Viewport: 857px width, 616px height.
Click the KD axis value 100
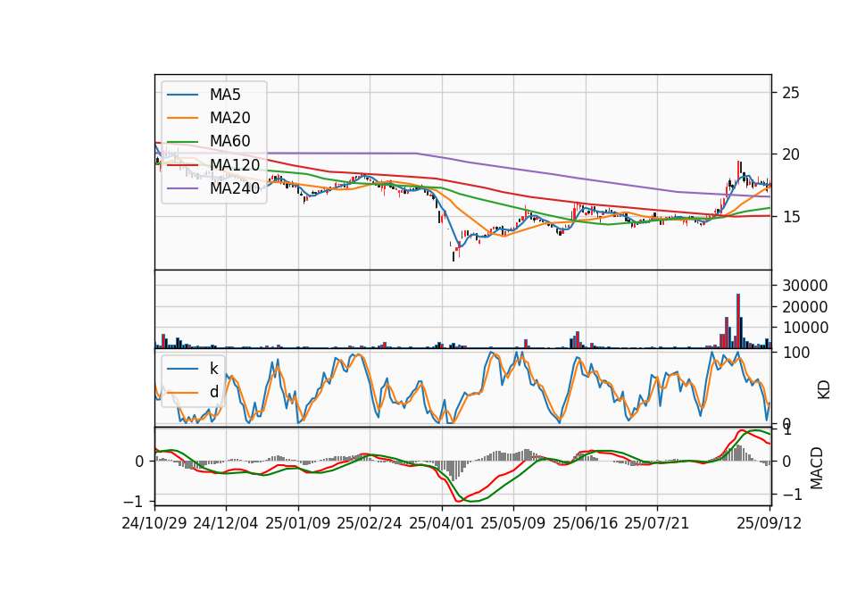795,353
